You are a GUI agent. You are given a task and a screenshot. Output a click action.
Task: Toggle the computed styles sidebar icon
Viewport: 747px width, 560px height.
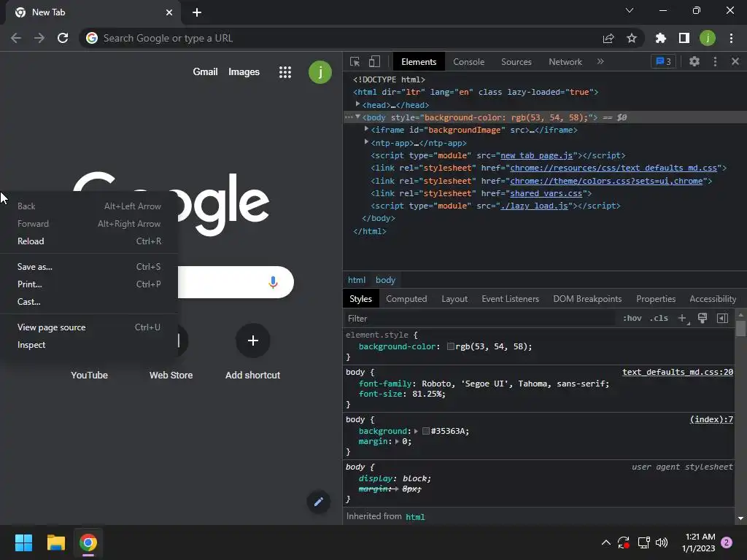coord(722,319)
